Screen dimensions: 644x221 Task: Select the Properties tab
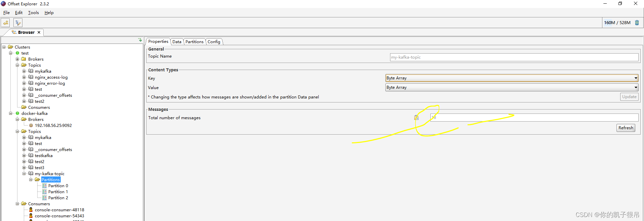pyautogui.click(x=158, y=42)
